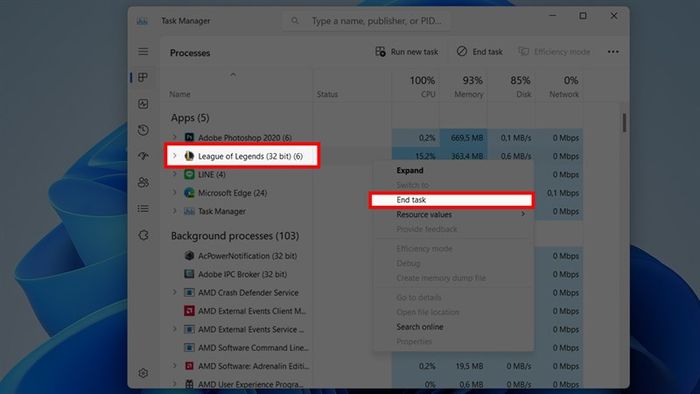This screenshot has width=700, height=394.
Task: Click the search magnifier icon
Action: click(295, 21)
